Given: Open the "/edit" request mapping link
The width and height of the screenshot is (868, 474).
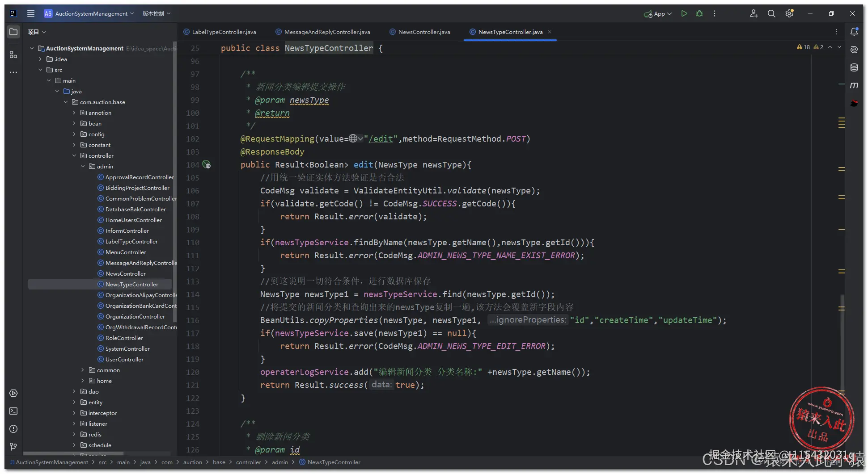Looking at the screenshot, I should click(x=381, y=139).
